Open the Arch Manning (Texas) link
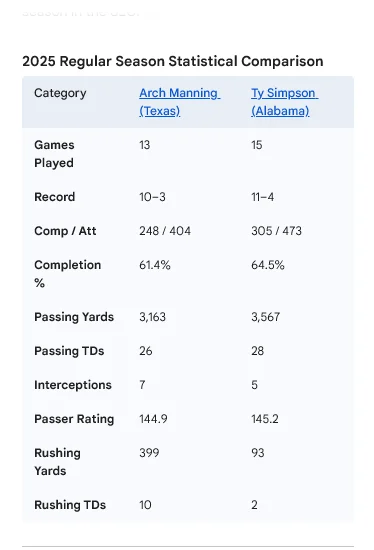The height and width of the screenshot is (550, 374). [x=179, y=102]
